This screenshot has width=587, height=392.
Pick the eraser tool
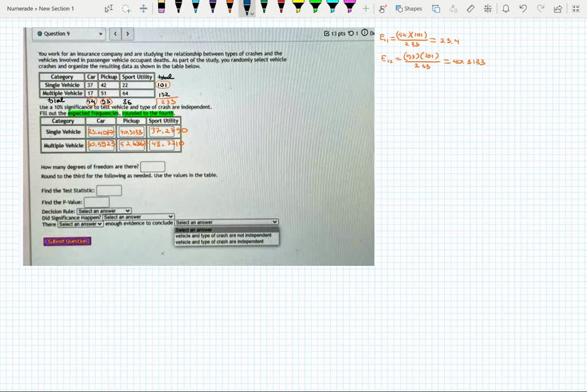(x=161, y=7)
